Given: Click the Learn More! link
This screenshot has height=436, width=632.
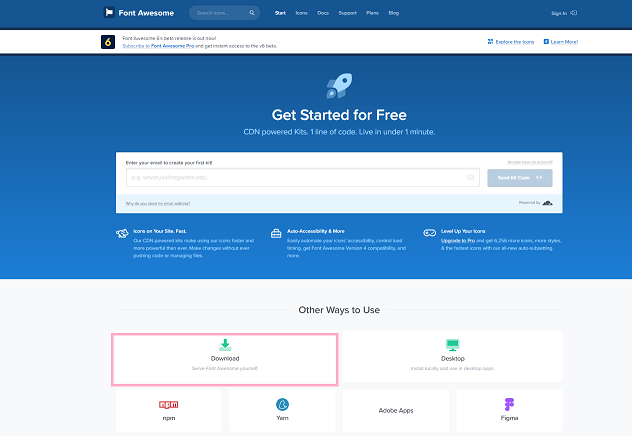Looking at the screenshot, I should click(x=564, y=42).
